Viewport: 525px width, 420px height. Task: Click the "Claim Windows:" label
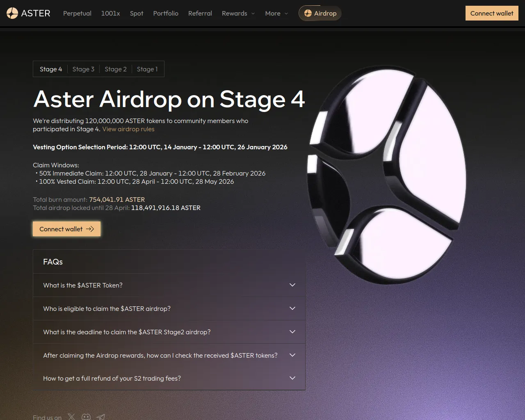[x=56, y=165]
